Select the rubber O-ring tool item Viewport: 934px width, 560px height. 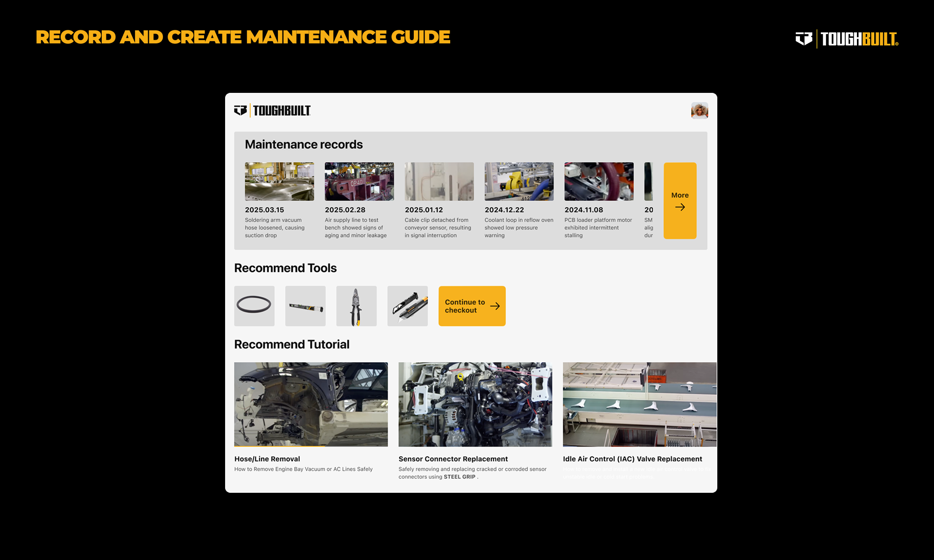[254, 306]
